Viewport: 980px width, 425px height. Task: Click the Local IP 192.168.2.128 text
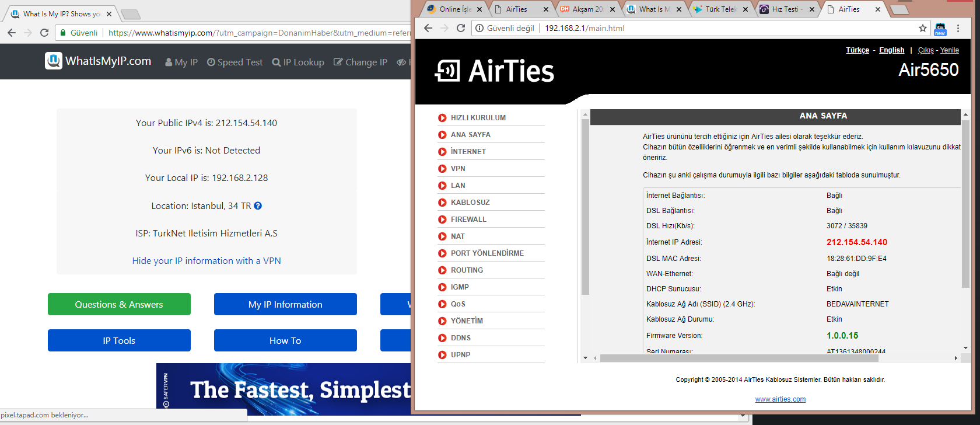click(x=206, y=177)
